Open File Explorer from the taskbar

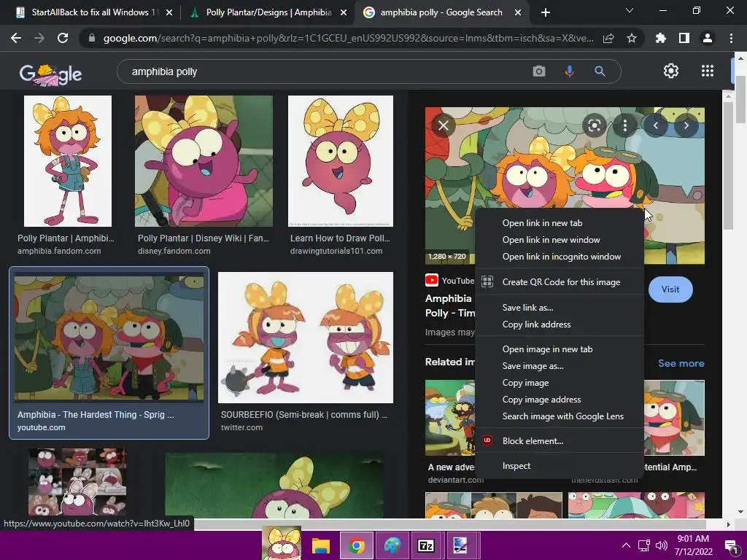tap(321, 545)
